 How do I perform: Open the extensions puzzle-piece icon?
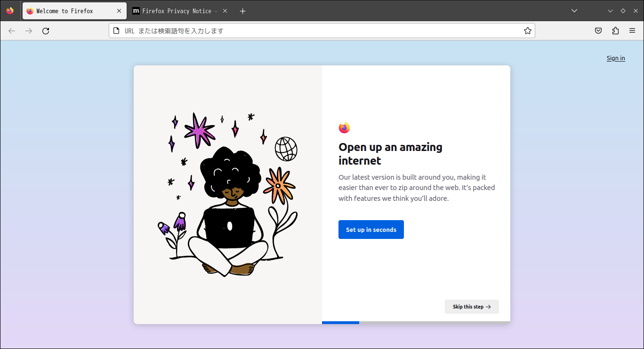pyautogui.click(x=615, y=31)
